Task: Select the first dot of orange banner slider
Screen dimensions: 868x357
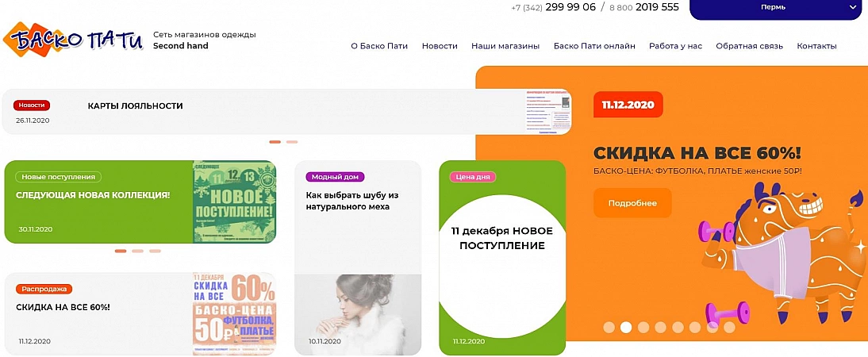Action: (x=609, y=327)
